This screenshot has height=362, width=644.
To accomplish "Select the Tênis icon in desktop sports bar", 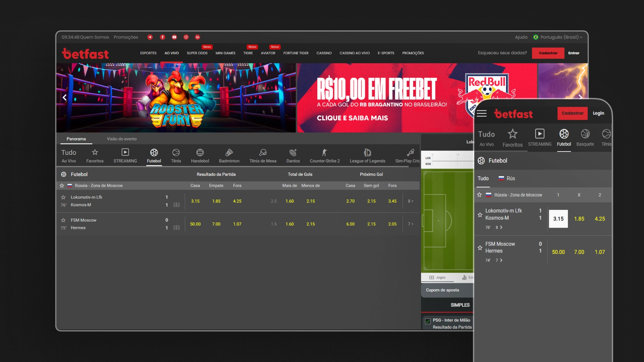I will [x=176, y=153].
